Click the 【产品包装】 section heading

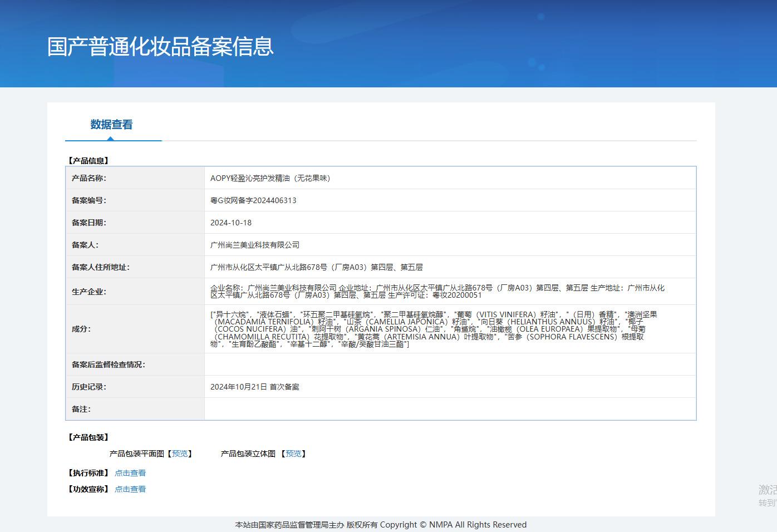click(x=89, y=437)
